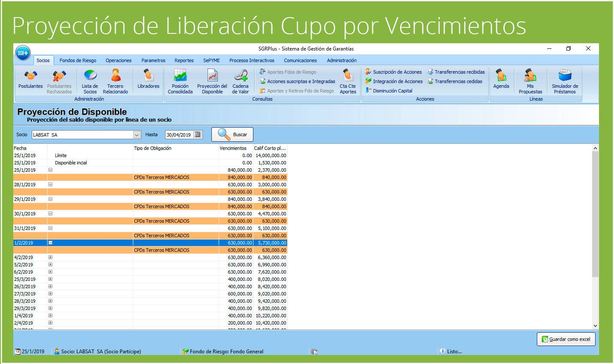This screenshot has height=364, width=614.
Task: Click the Posición Consolidada icon
Action: pos(180,81)
